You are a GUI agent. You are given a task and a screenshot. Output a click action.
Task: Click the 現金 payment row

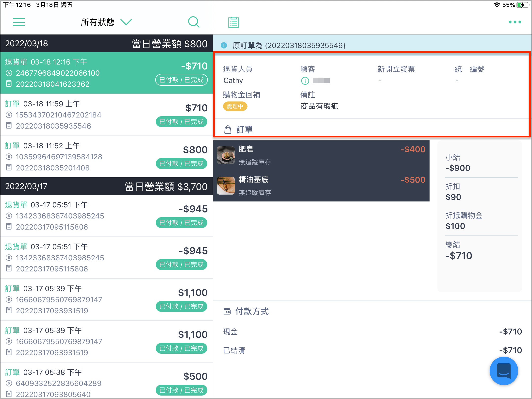coord(372,332)
